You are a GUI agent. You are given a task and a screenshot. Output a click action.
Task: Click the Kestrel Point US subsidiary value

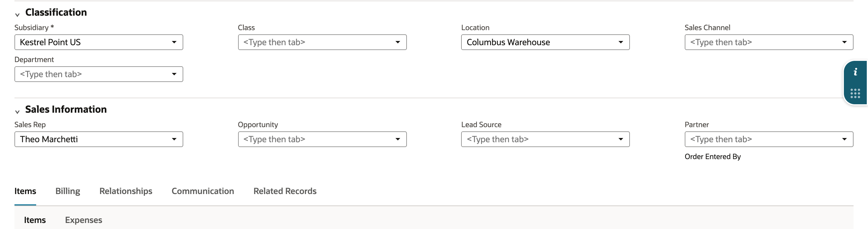[x=50, y=42]
